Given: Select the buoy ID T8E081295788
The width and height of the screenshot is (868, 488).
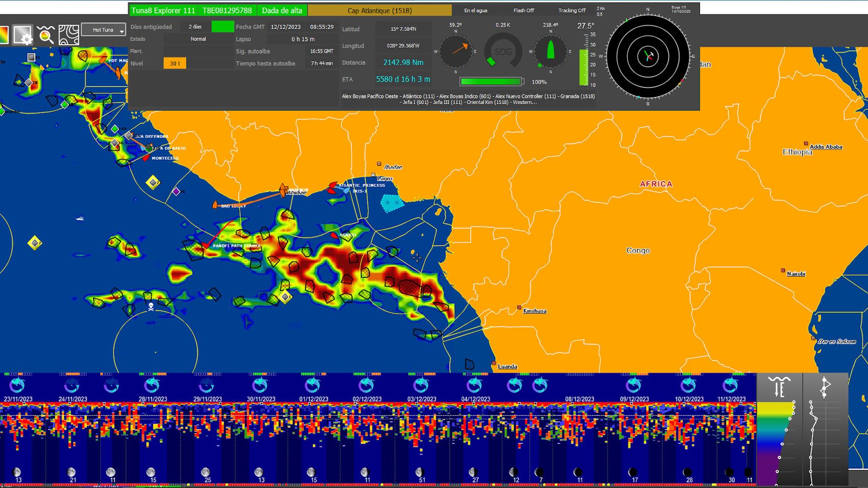Looking at the screenshot, I should click(227, 10).
